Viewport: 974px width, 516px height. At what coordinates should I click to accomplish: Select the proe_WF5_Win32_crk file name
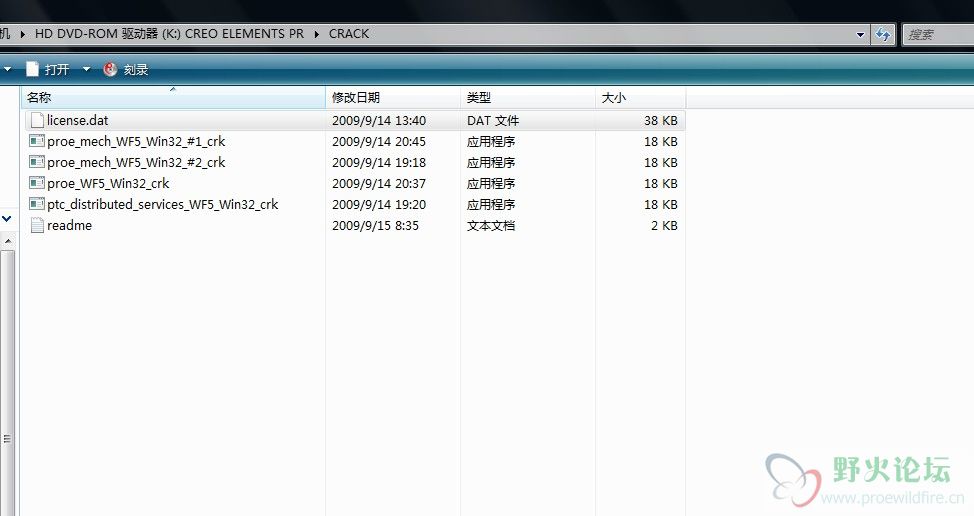click(108, 184)
